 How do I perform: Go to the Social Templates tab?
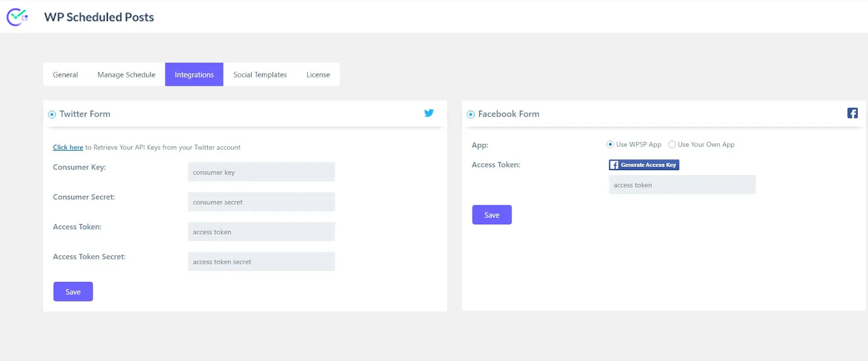pos(260,75)
